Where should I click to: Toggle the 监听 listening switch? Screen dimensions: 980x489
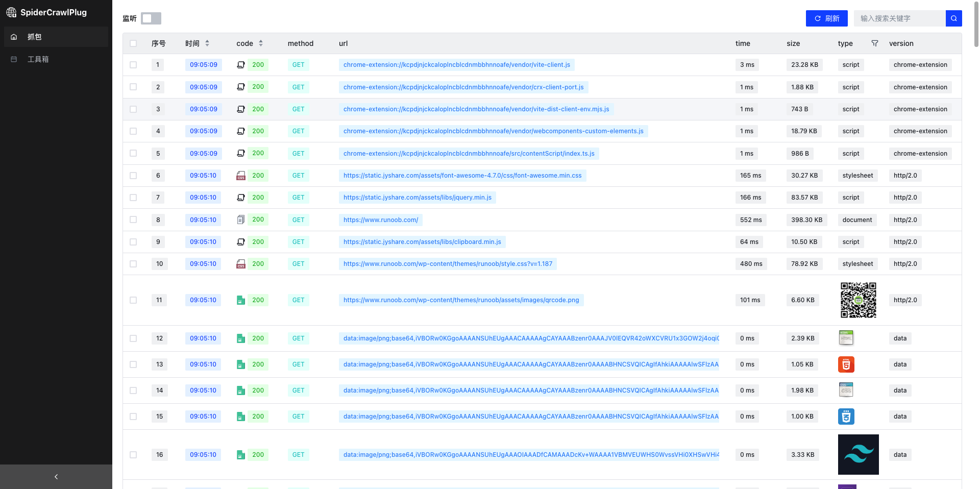[151, 18]
